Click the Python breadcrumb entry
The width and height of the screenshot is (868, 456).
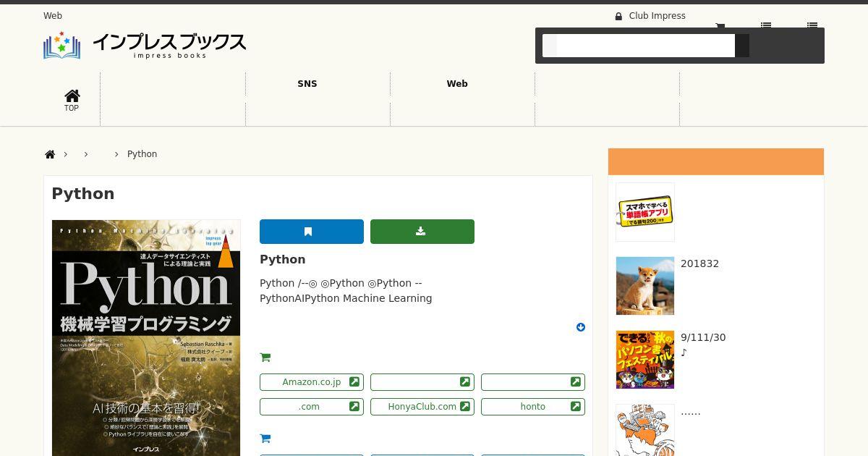[x=142, y=154]
